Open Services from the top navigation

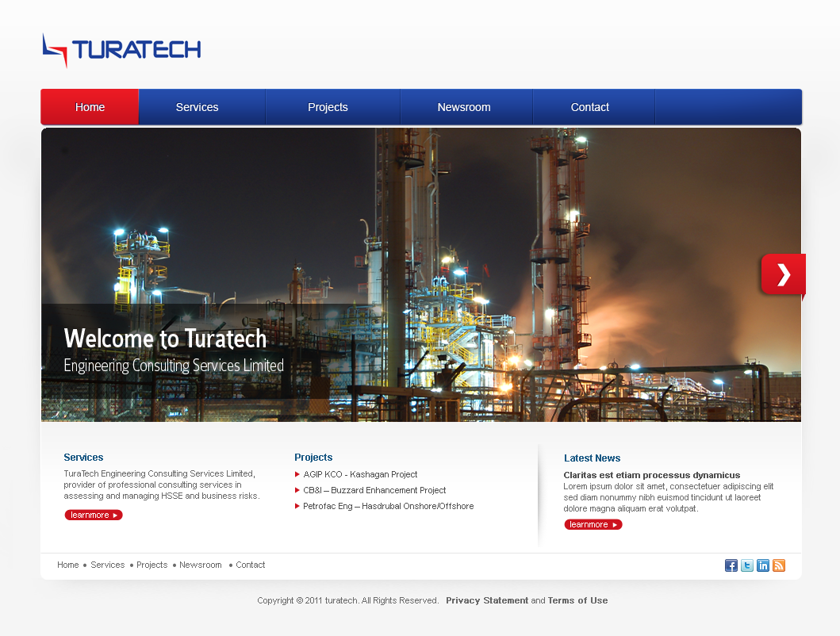click(197, 106)
